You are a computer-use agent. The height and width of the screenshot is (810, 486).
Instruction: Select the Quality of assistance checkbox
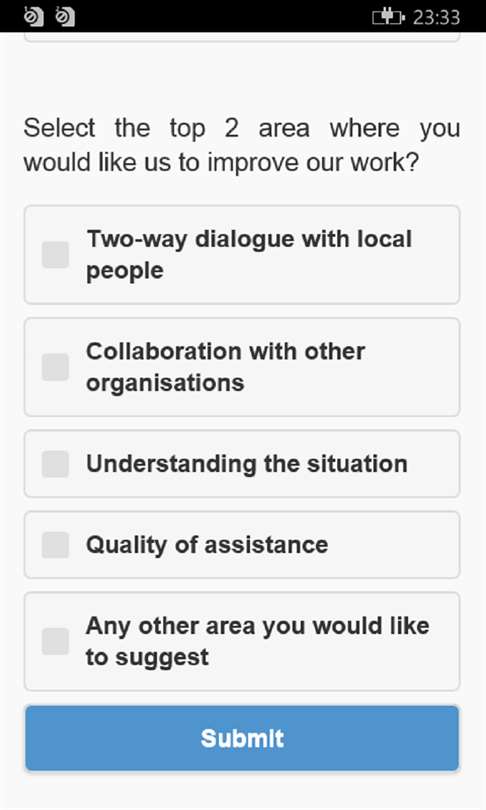[55, 545]
